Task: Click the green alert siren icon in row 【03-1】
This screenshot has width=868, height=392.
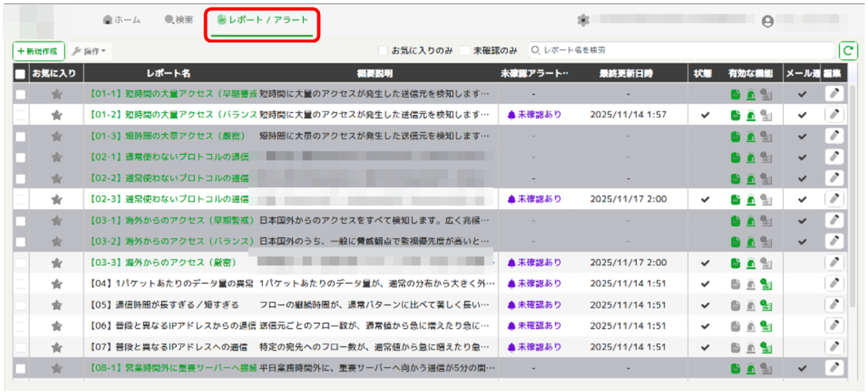Action: (750, 221)
